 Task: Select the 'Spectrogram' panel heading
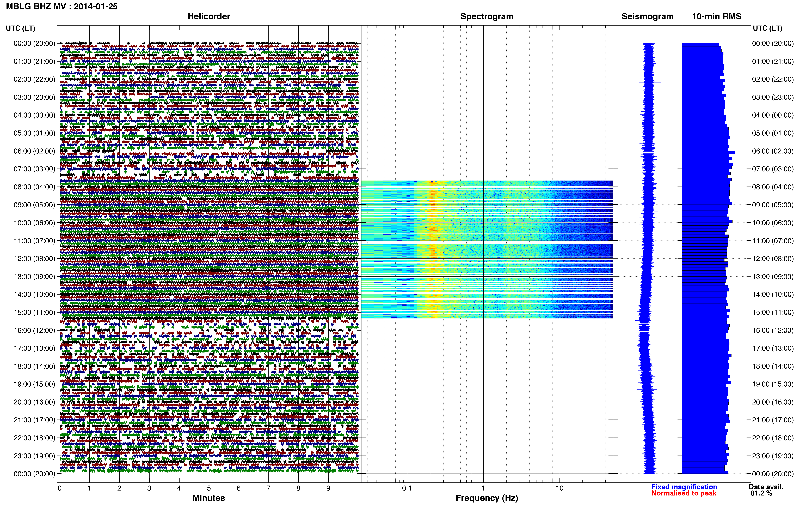pyautogui.click(x=487, y=16)
